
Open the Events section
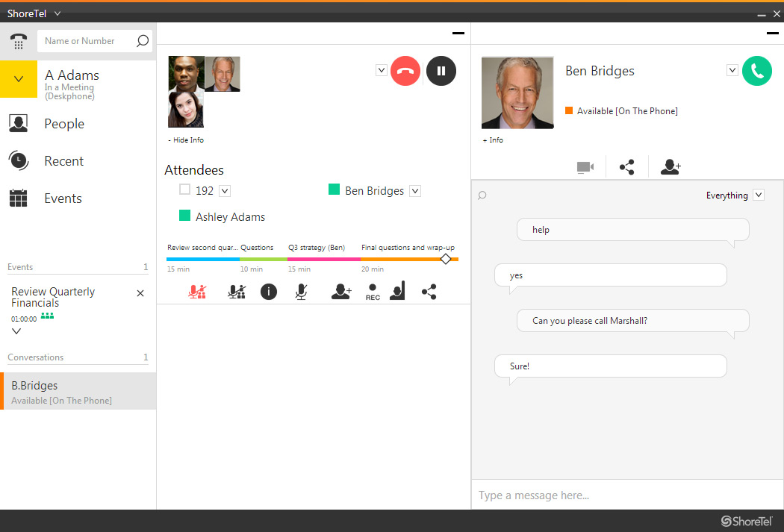pos(62,198)
